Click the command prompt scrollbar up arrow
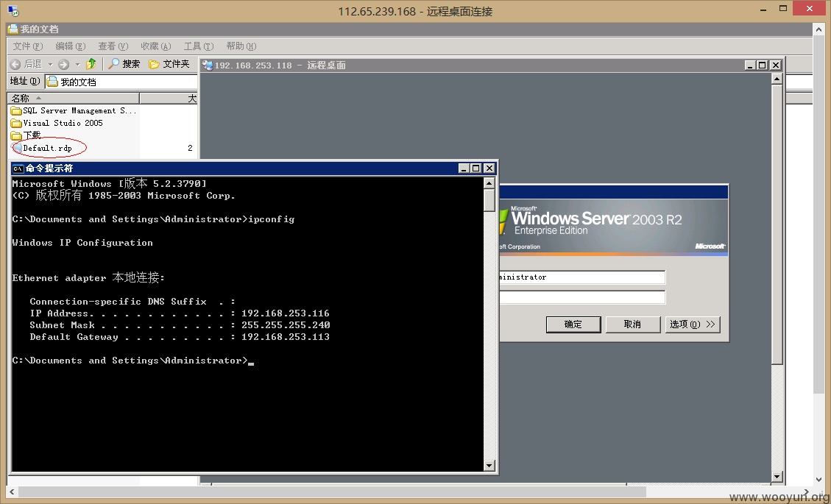 pyautogui.click(x=489, y=183)
